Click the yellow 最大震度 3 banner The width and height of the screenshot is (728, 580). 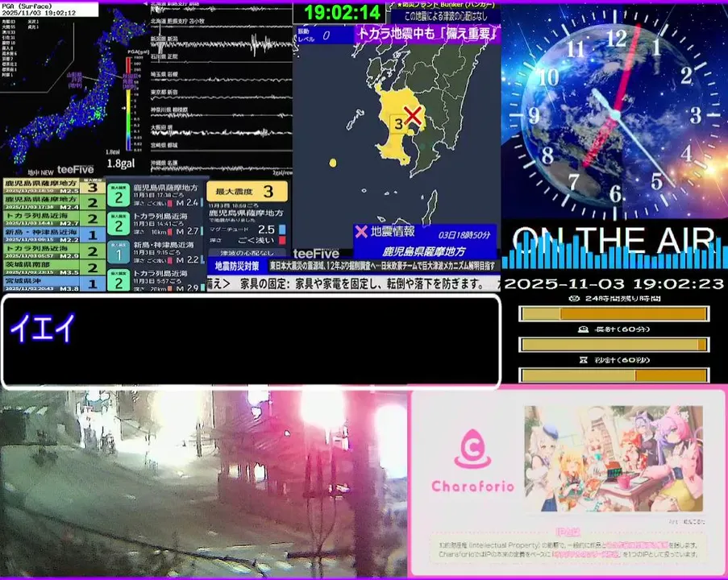tap(247, 191)
